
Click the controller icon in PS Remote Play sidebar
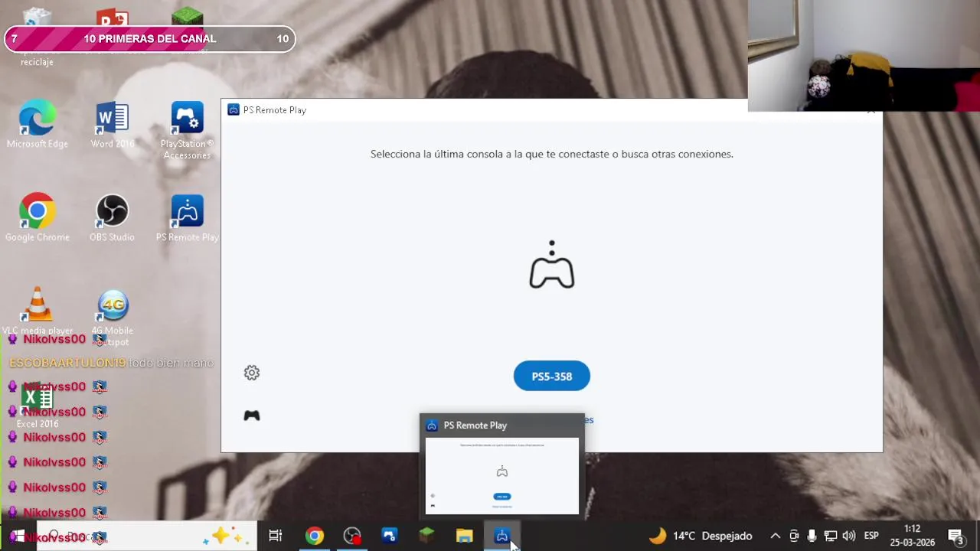[x=252, y=416]
